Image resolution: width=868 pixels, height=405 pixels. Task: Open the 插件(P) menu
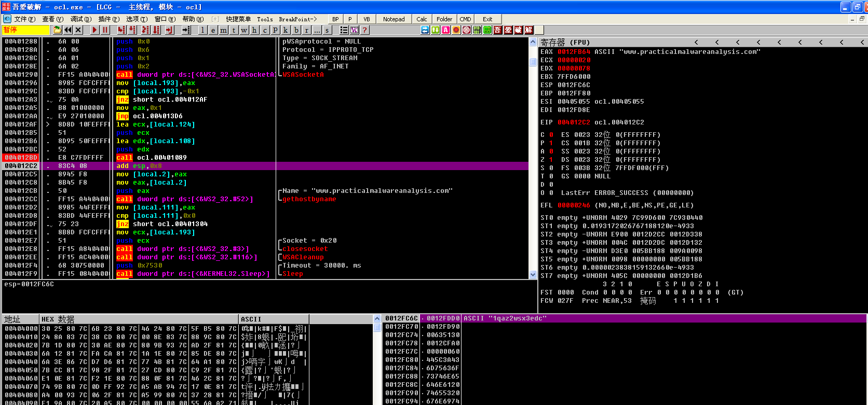(x=109, y=19)
